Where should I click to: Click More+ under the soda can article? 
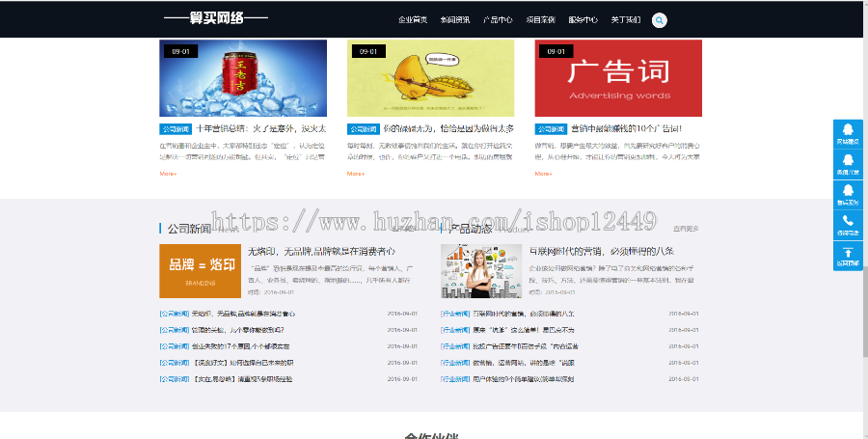tap(168, 174)
